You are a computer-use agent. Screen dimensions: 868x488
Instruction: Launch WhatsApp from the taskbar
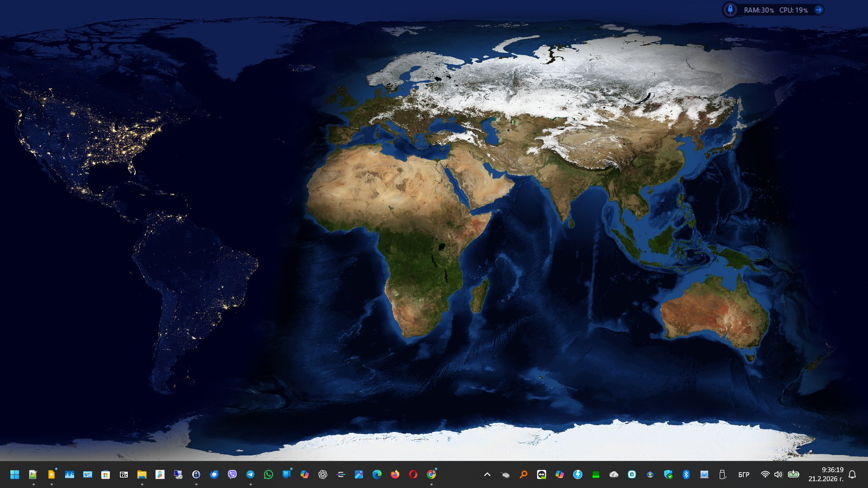coord(269,474)
